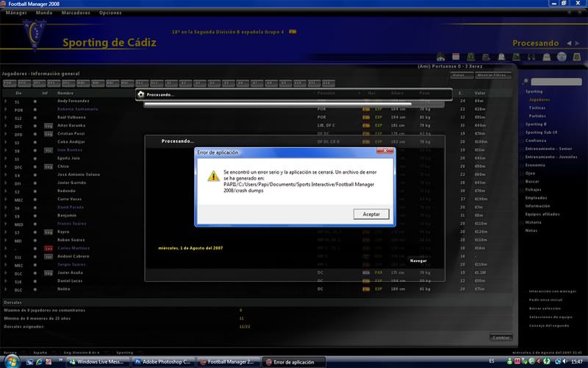588x368 pixels.
Task: Click player name Javier Garrido
Action: click(x=71, y=183)
